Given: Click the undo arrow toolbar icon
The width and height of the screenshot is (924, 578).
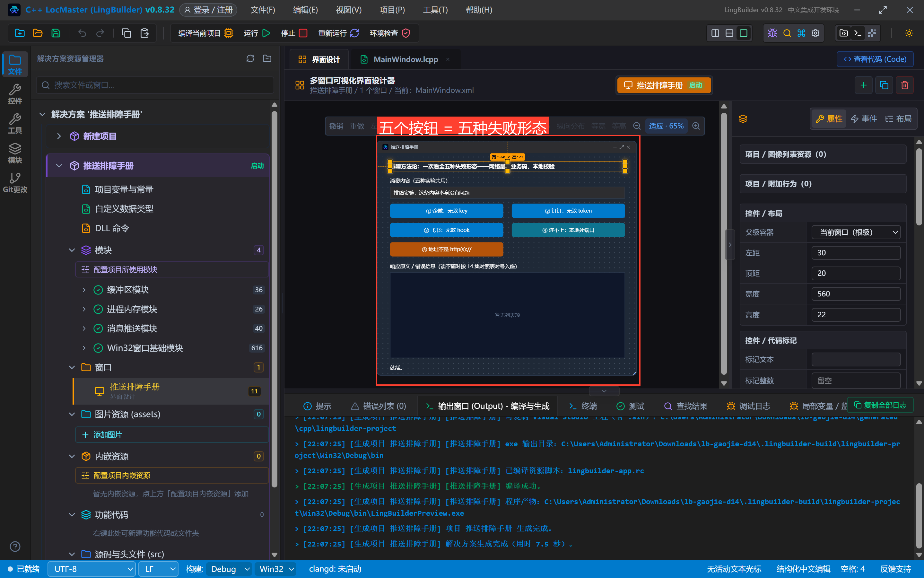Looking at the screenshot, I should (82, 33).
